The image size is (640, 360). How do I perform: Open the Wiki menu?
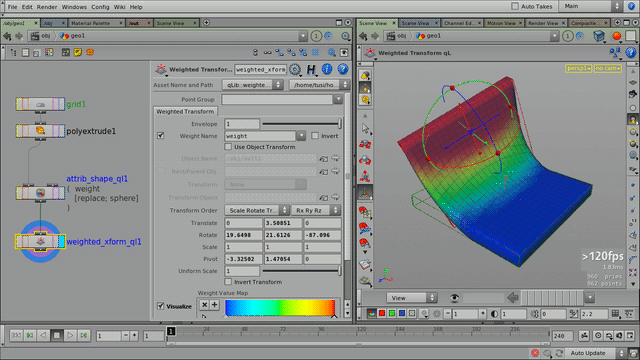(120, 7)
